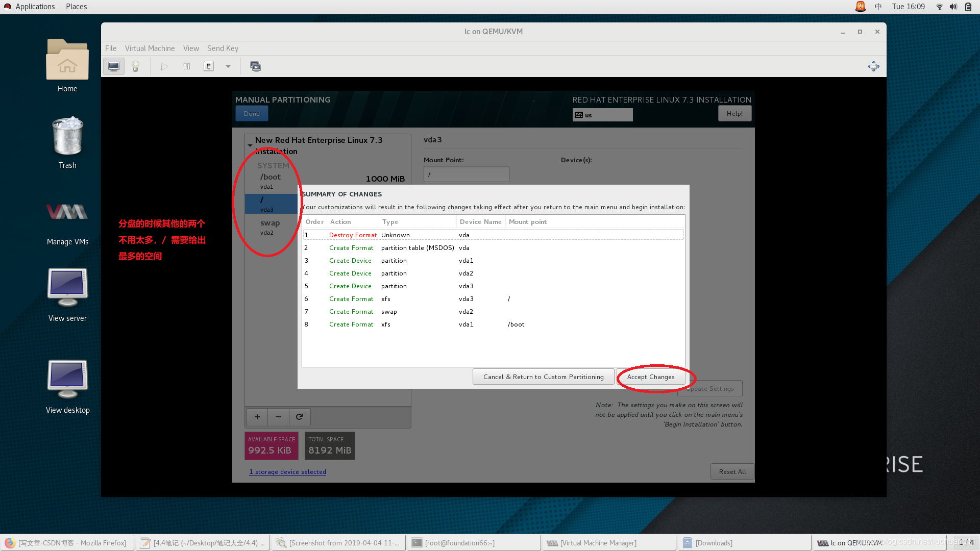
Task: Open the Virtual Machine menu
Action: 150,48
